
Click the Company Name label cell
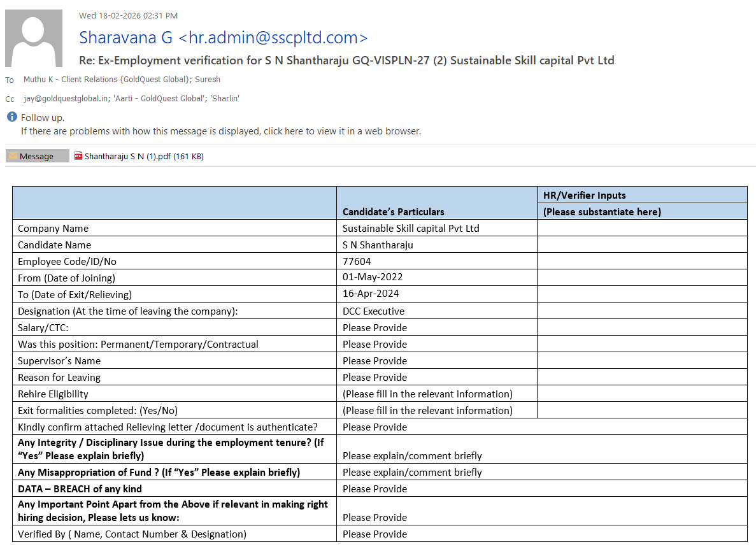coord(175,228)
